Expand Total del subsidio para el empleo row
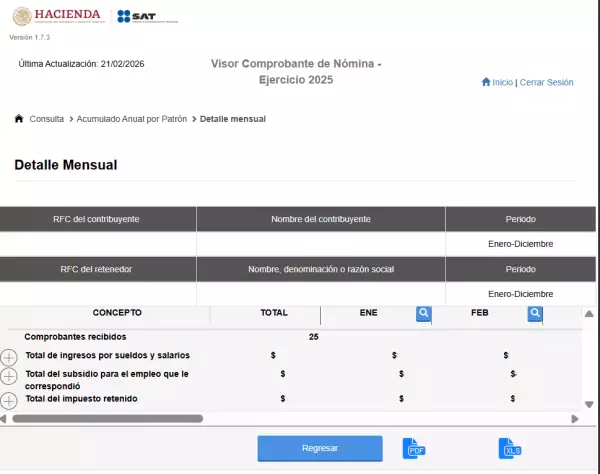The height and width of the screenshot is (474, 600). pos(9,376)
